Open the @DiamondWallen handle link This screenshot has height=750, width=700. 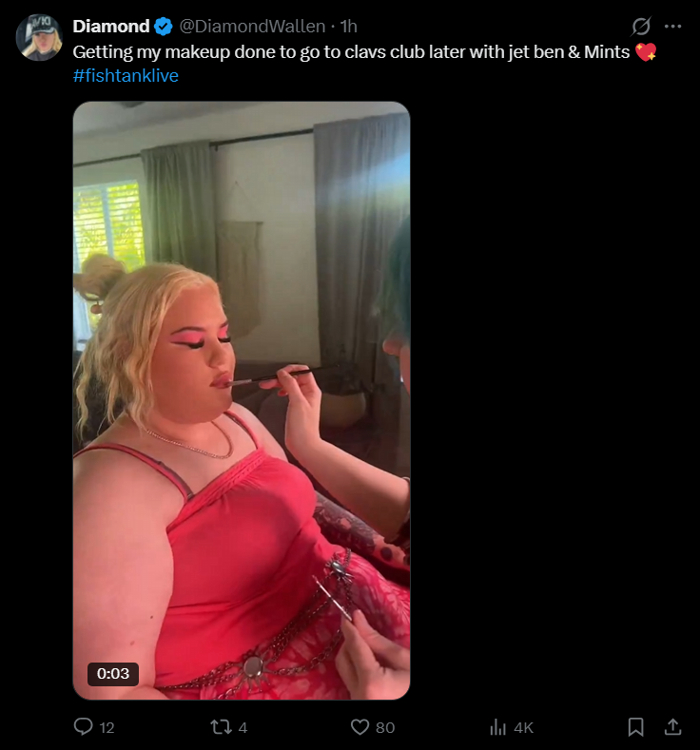tap(252, 27)
